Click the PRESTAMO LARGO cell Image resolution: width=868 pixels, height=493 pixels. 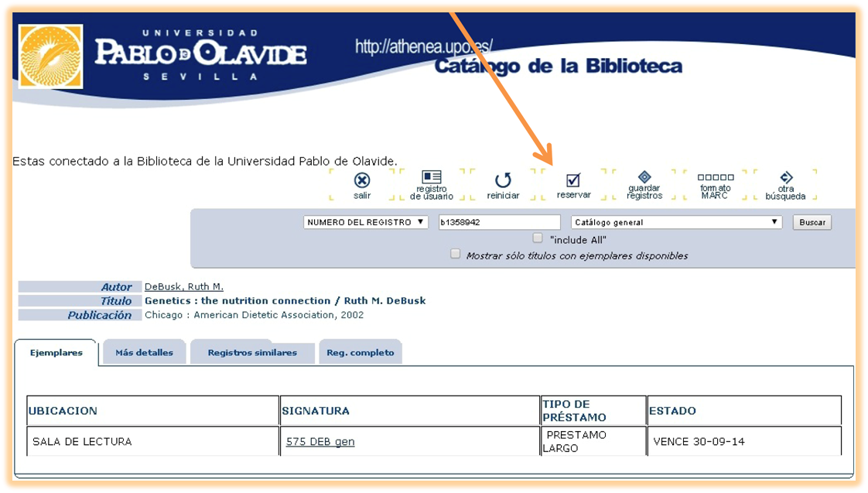tap(593, 441)
